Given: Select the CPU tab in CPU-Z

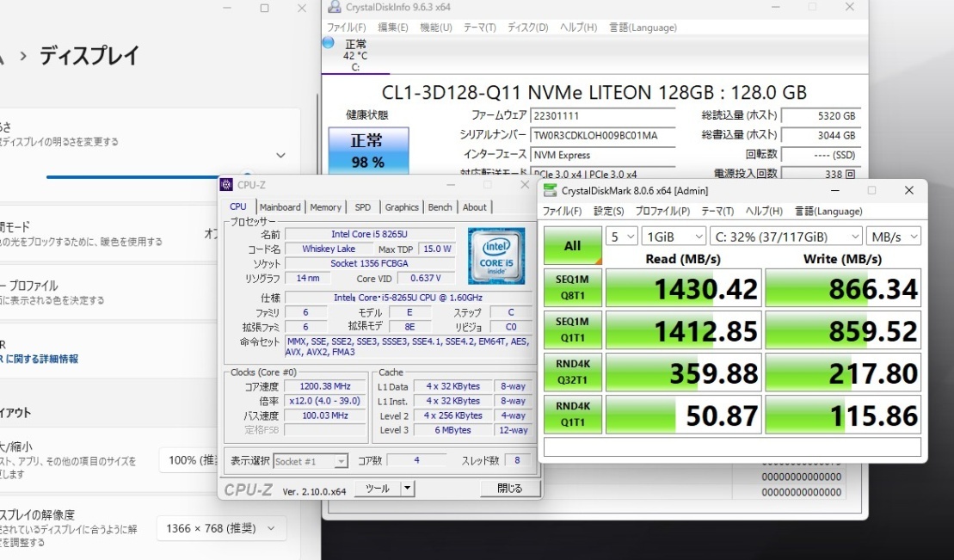Looking at the screenshot, I should click(x=238, y=206).
